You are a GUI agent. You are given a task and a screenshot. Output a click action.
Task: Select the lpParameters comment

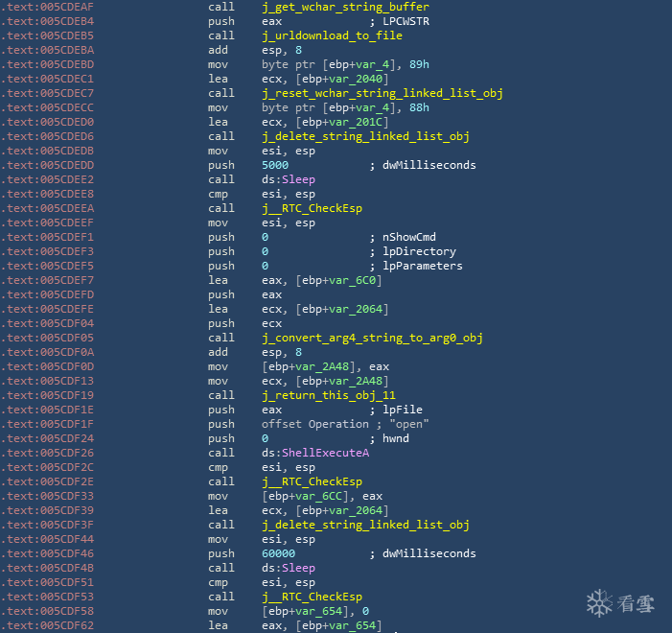(423, 266)
